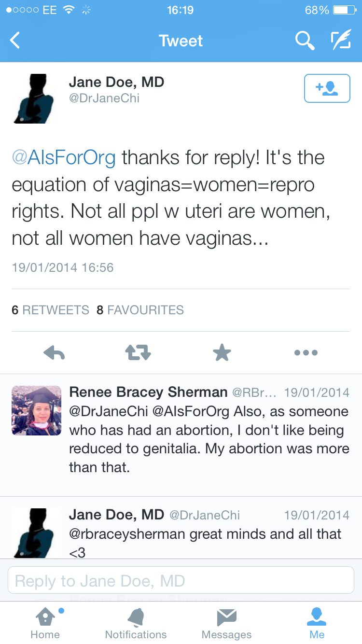Switch to the Notifications tab
The height and width of the screenshot is (644, 362).
coord(136,623)
